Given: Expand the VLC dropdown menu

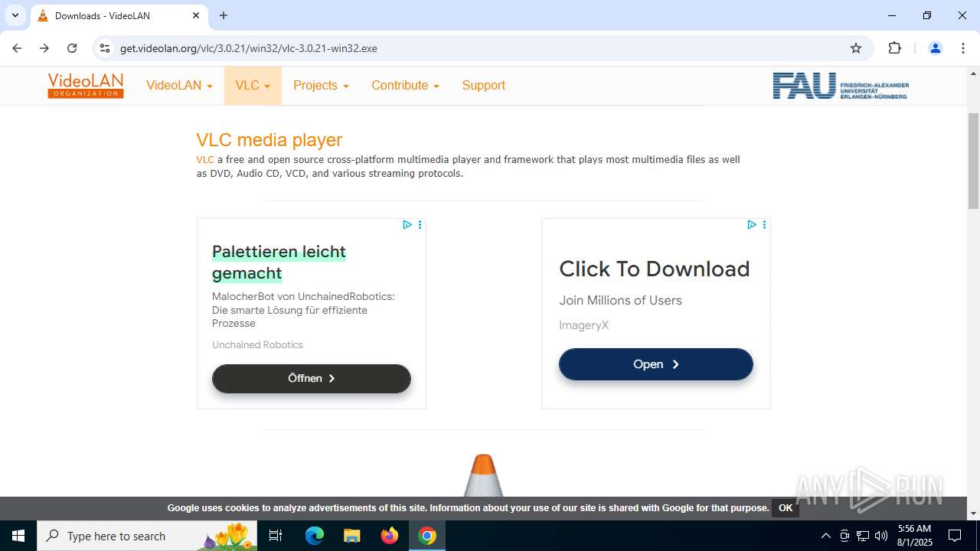Looking at the screenshot, I should [253, 86].
